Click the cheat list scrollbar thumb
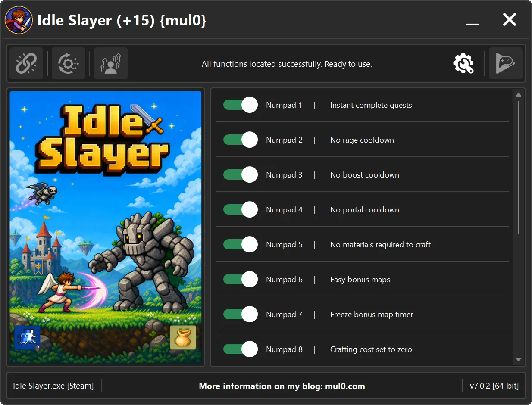532x405 pixels. tap(519, 168)
